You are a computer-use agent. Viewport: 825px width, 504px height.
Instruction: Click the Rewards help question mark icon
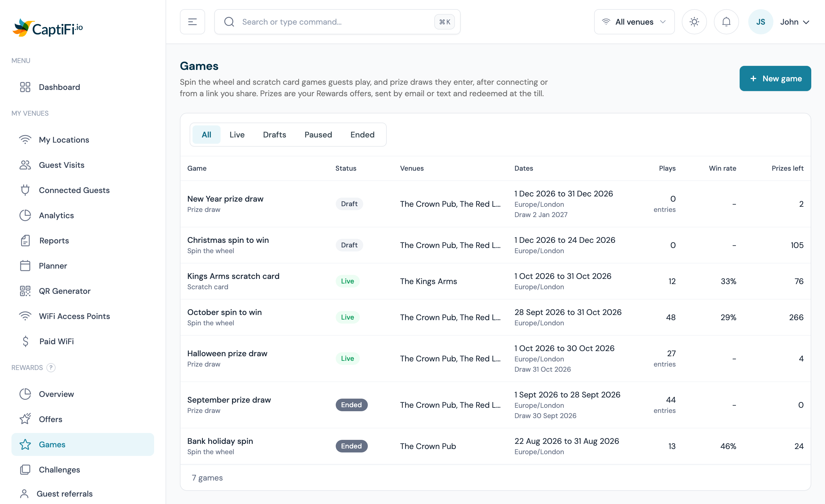click(51, 367)
